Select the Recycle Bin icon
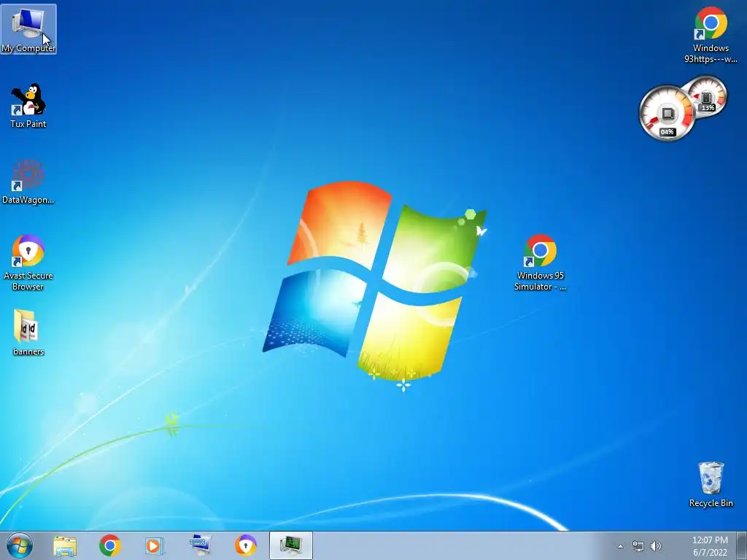 click(x=711, y=484)
